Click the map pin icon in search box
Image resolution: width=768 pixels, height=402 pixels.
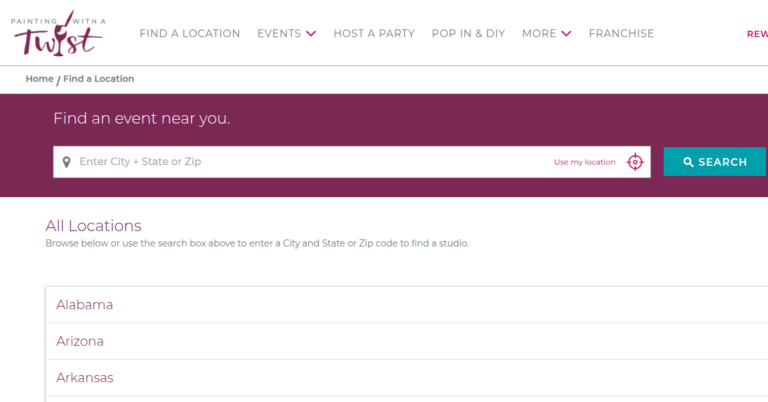(66, 162)
